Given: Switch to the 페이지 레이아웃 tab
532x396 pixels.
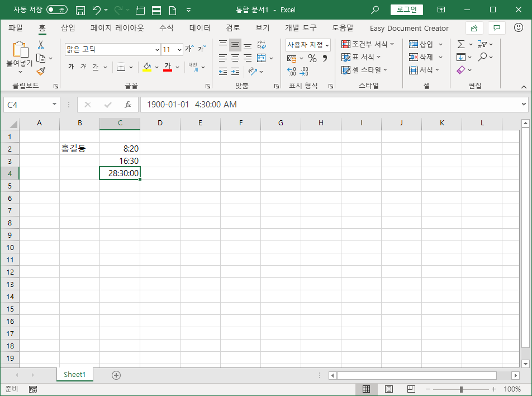Looking at the screenshot, I should [x=117, y=28].
